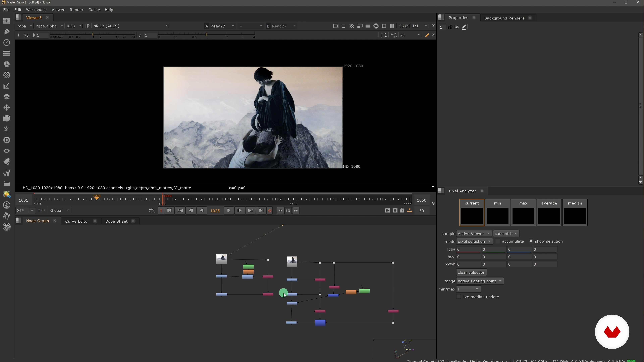Open the Time nodes toolbar menu
This screenshot has height=362, width=644.
tap(7, 42)
